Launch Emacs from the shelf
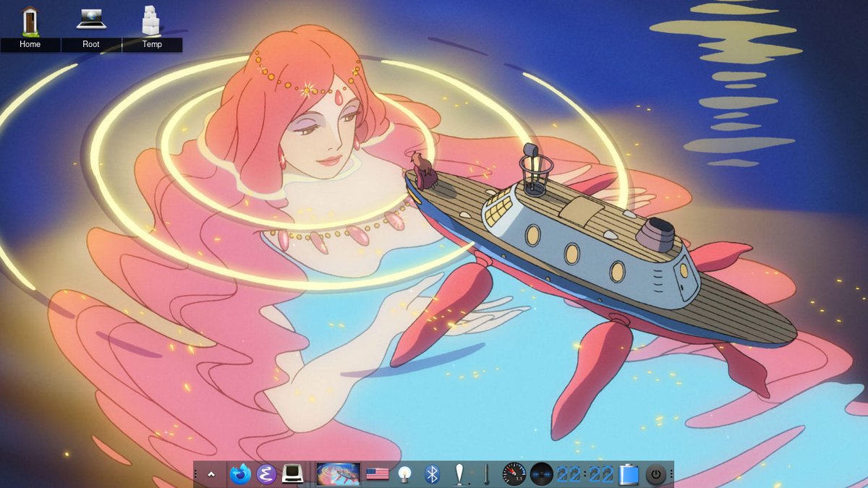868x488 pixels. coord(266,474)
